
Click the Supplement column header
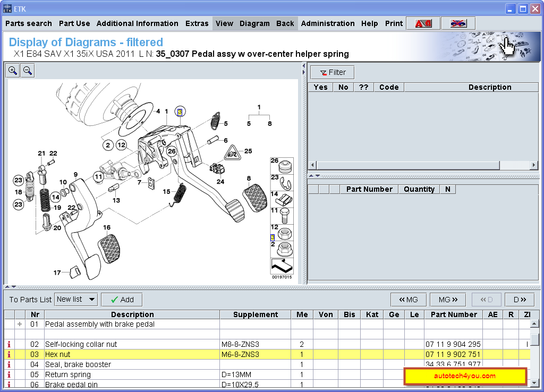point(256,314)
